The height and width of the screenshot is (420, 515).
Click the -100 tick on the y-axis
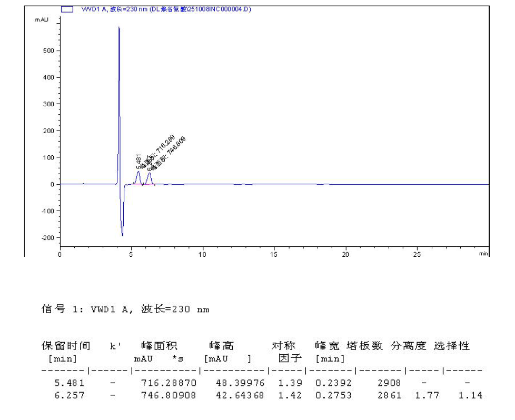tap(48, 211)
